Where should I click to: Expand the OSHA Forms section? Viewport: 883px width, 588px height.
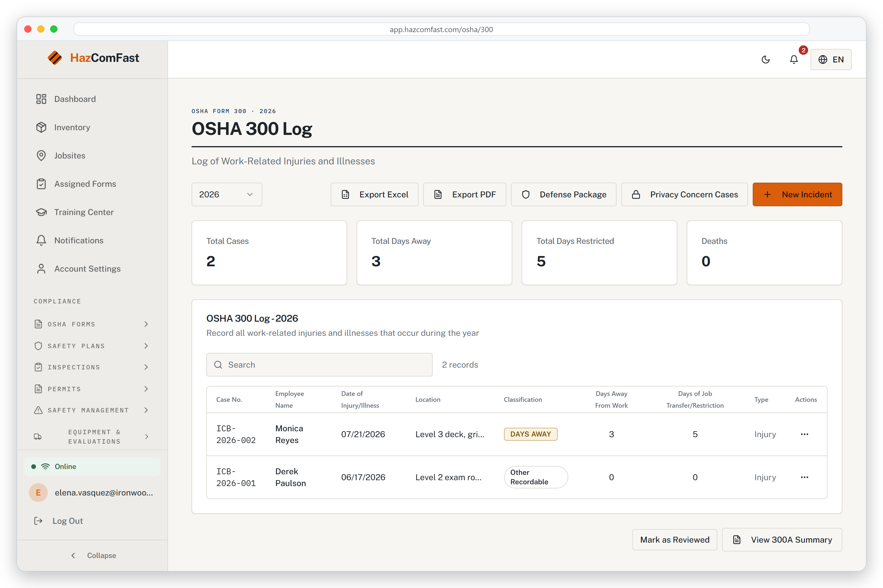(92, 324)
